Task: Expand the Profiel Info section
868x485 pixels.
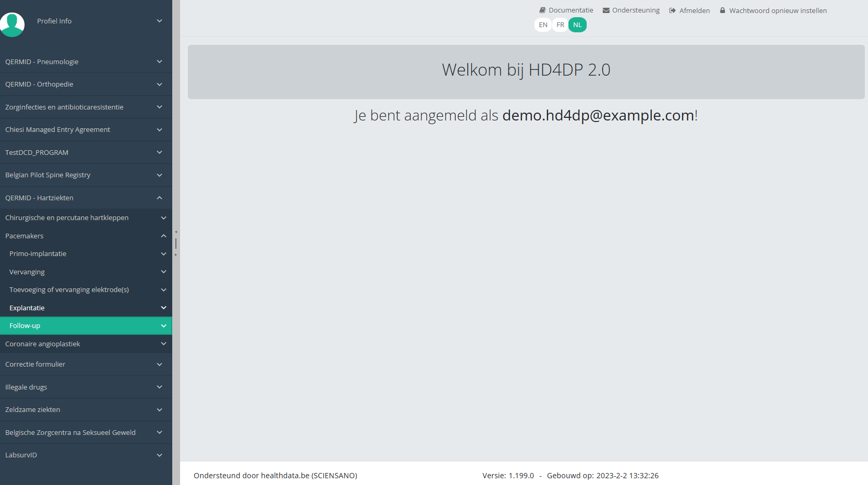Action: (159, 21)
